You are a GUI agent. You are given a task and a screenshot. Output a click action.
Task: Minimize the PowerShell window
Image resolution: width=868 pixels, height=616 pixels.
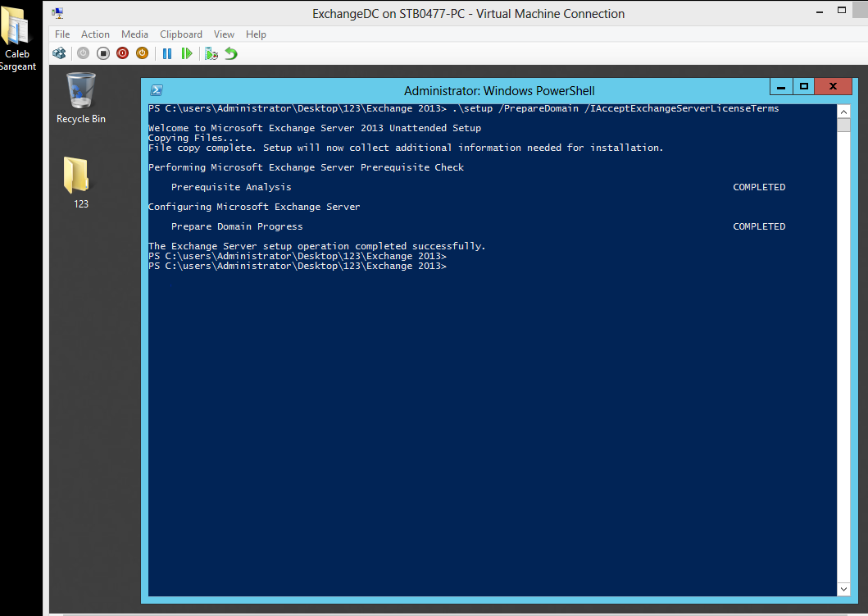pyautogui.click(x=781, y=86)
